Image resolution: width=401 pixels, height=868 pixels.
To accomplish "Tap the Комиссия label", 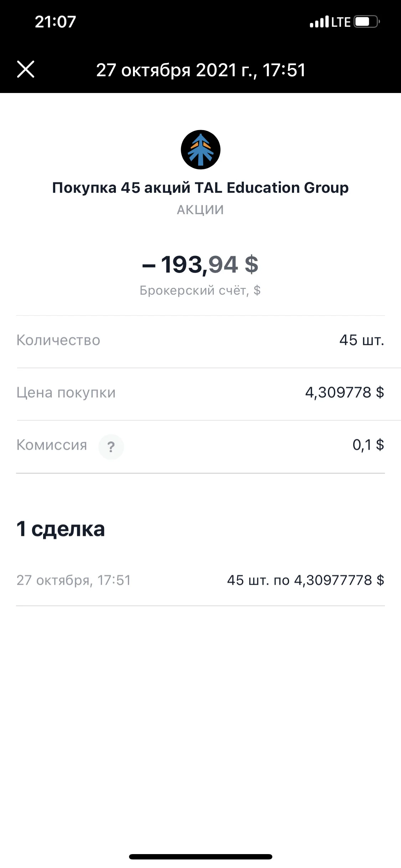I will click(x=52, y=445).
